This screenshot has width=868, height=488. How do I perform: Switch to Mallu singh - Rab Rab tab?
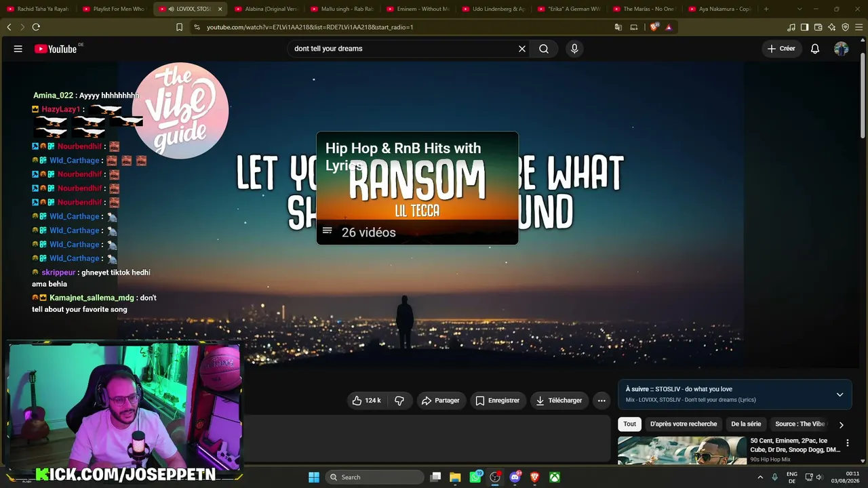(x=342, y=9)
